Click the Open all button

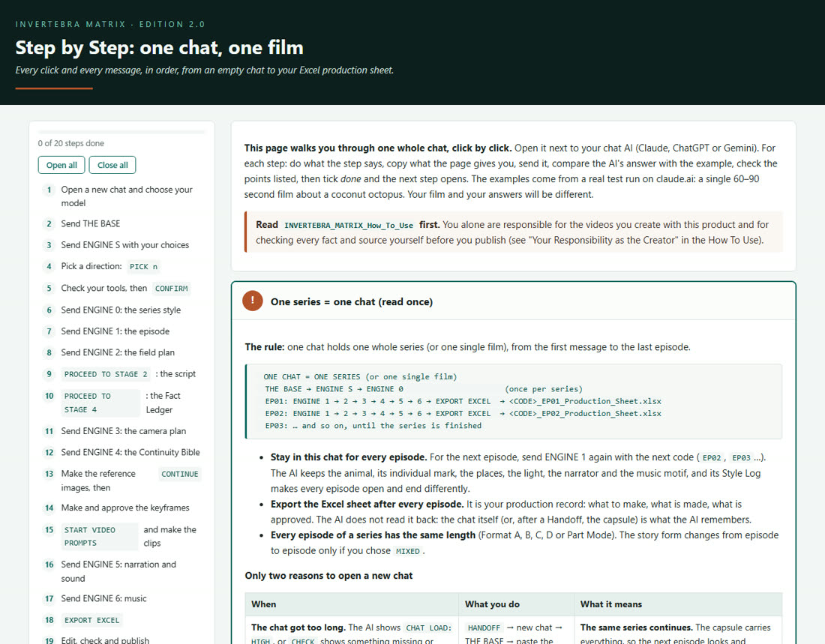61,165
